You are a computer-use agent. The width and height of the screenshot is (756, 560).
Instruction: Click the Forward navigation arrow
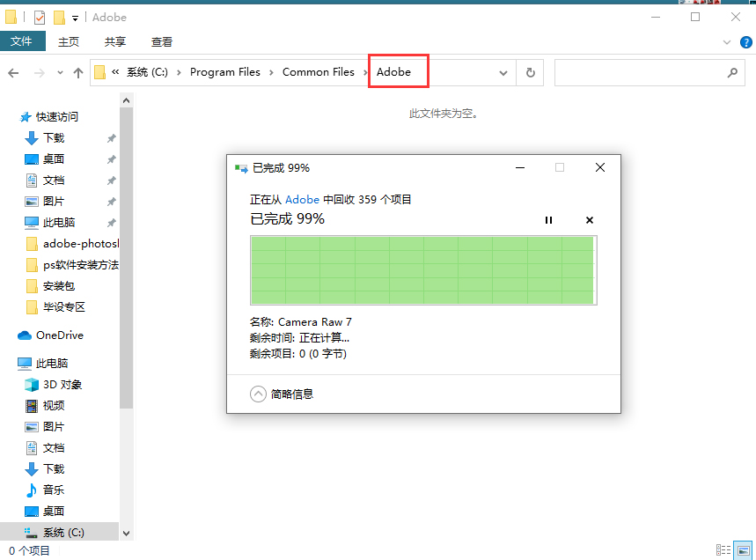[x=40, y=73]
